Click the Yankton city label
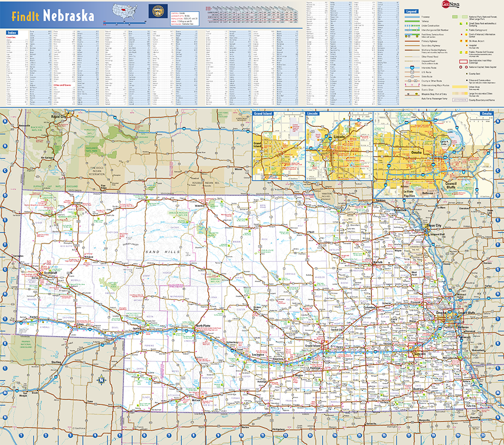Viewport: 504px width, 445px height. click(380, 200)
